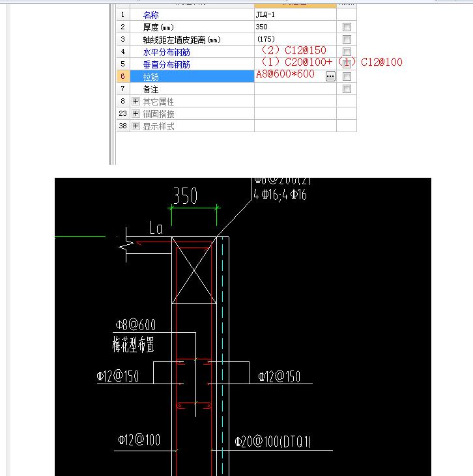
Task: Click the (2) C12@150 horizontal rebar value
Action: point(293,50)
